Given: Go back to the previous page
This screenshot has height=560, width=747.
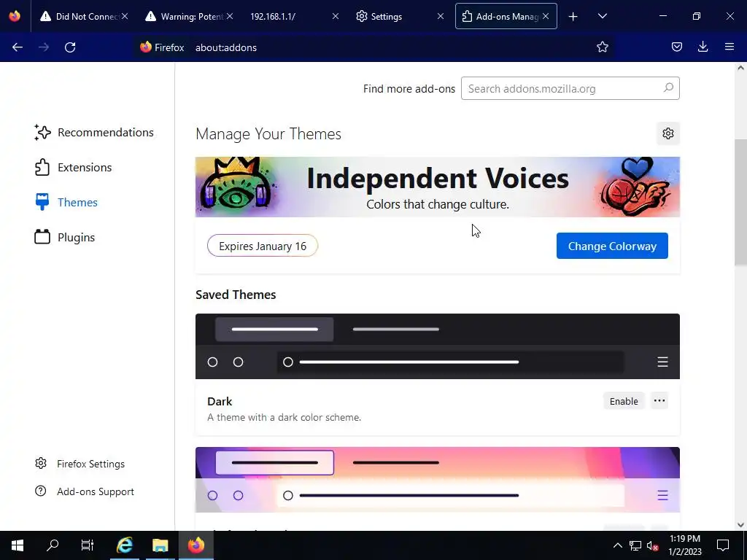Looking at the screenshot, I should 18,47.
